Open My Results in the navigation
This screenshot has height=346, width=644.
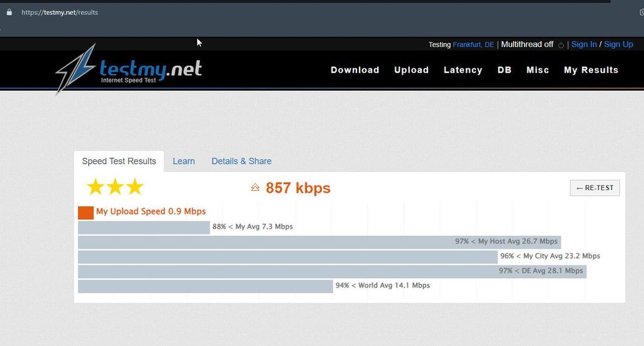591,70
